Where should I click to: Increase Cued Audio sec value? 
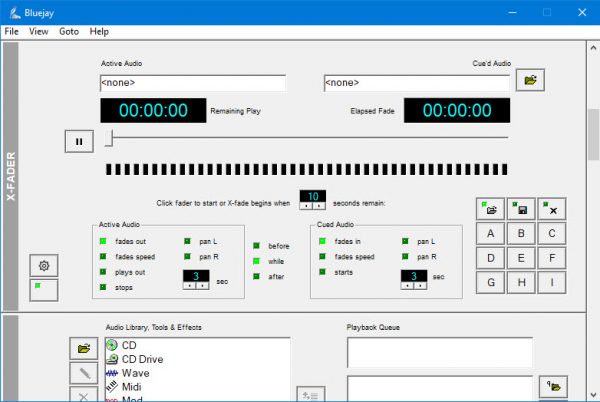(x=420, y=286)
